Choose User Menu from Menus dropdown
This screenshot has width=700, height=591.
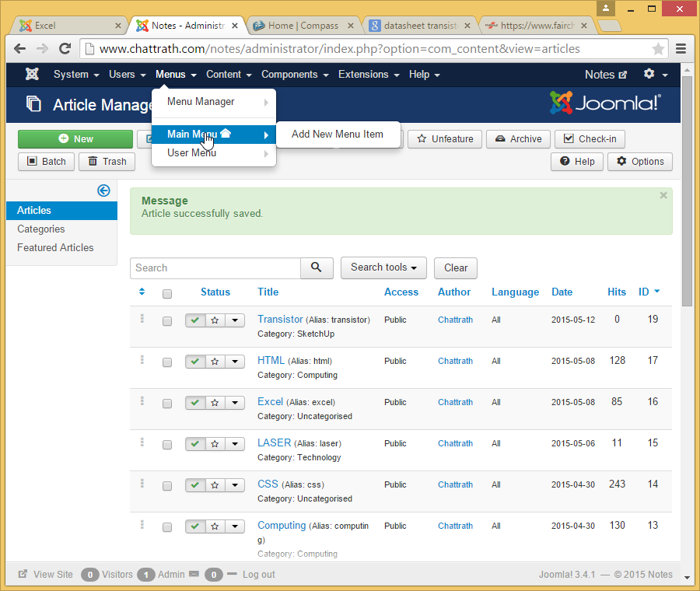[192, 153]
